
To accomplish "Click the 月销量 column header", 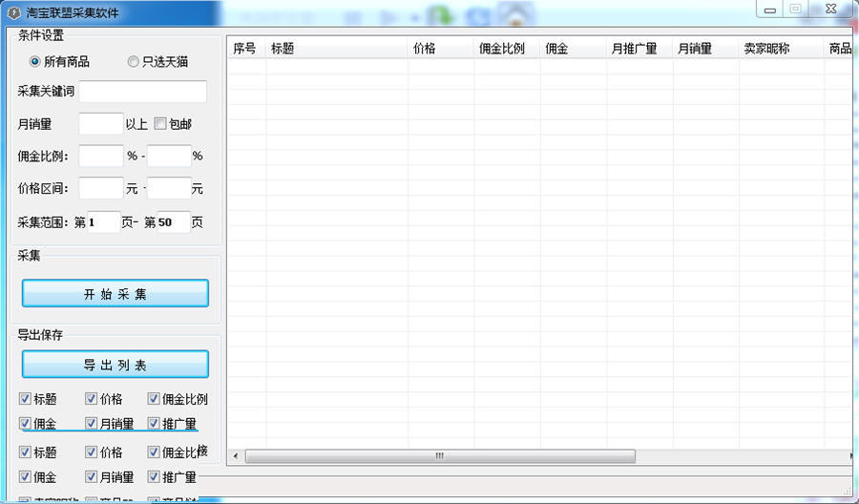I will pos(706,49).
